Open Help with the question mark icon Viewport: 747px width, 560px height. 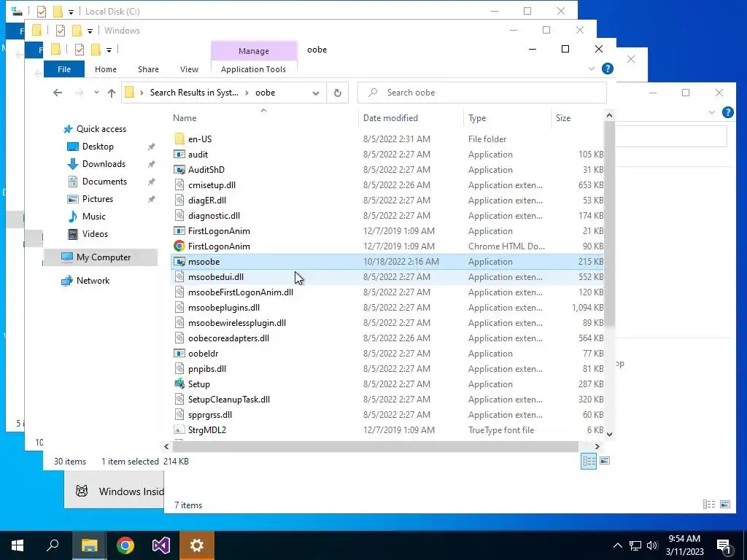coord(608,69)
